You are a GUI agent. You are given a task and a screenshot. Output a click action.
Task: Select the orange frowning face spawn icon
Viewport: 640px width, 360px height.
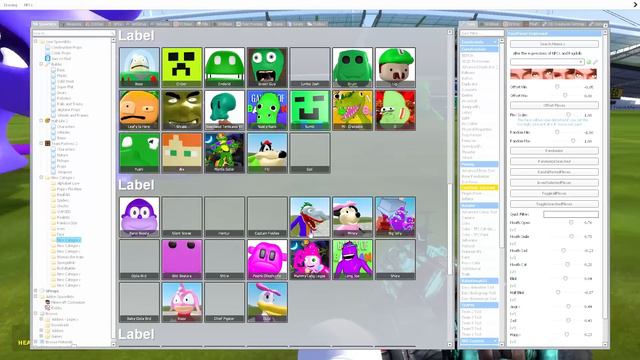click(139, 110)
